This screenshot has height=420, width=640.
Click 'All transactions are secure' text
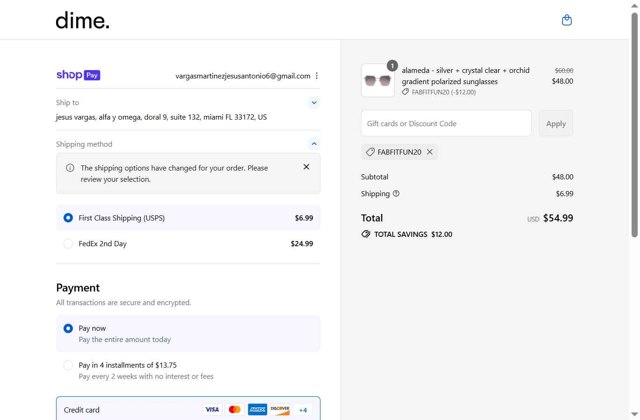pyautogui.click(x=123, y=302)
